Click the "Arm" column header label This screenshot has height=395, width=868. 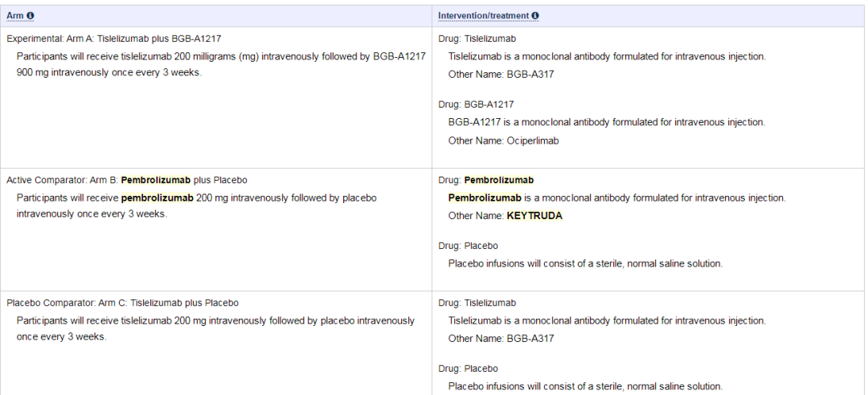pyautogui.click(x=15, y=15)
